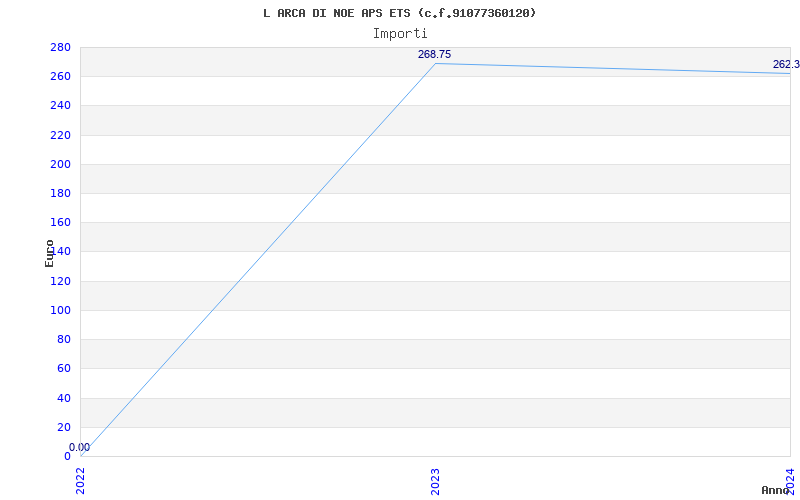
Task: Click the 260 y-axis tick label
Action: pyautogui.click(x=60, y=77)
